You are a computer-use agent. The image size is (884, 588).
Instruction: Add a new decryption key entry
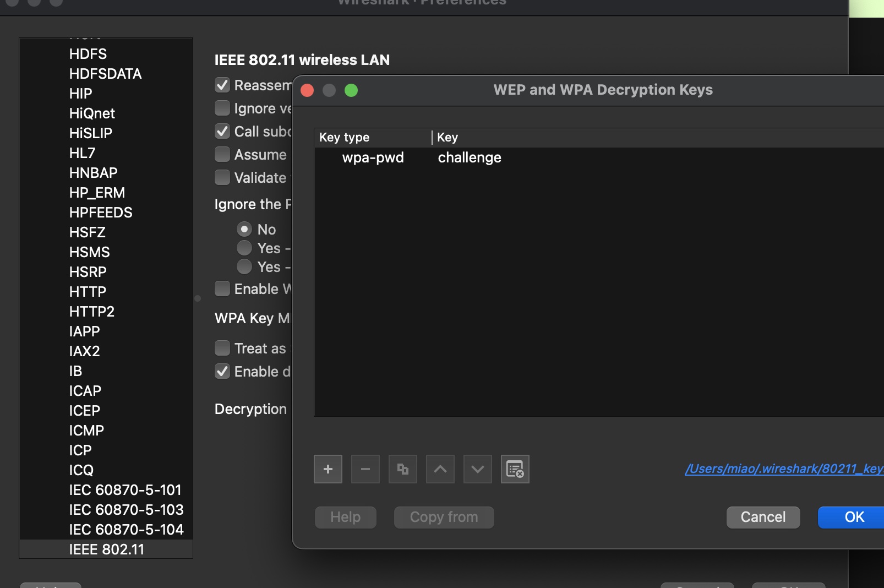(328, 469)
